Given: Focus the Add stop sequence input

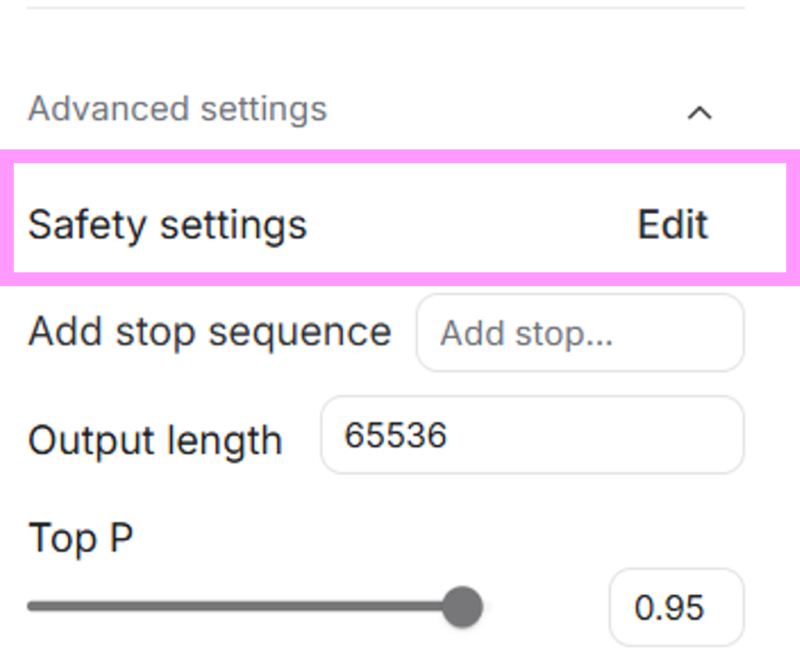Looking at the screenshot, I should (580, 333).
